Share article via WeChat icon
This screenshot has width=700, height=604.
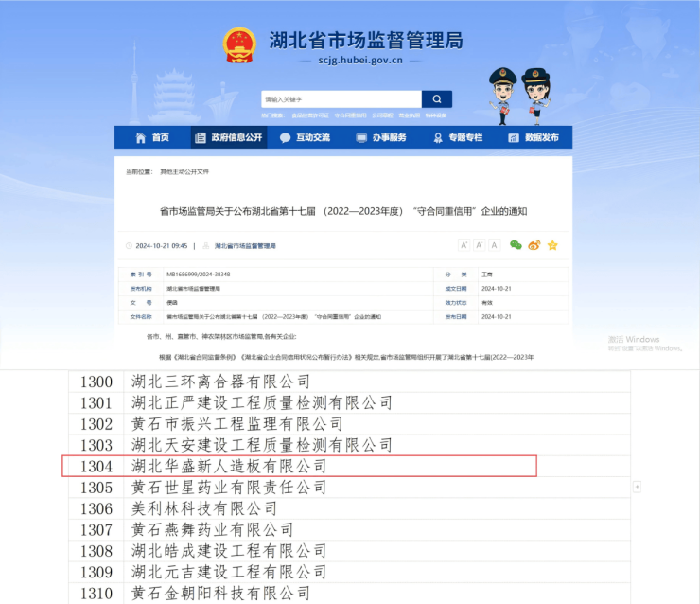tap(516, 245)
